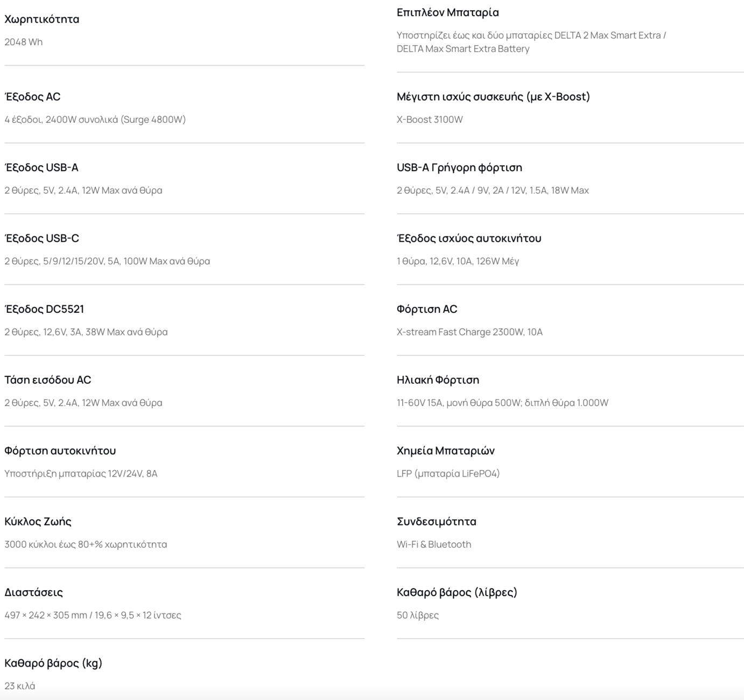Click the LFP (μπαταρία LiFePO4) value

(x=448, y=473)
